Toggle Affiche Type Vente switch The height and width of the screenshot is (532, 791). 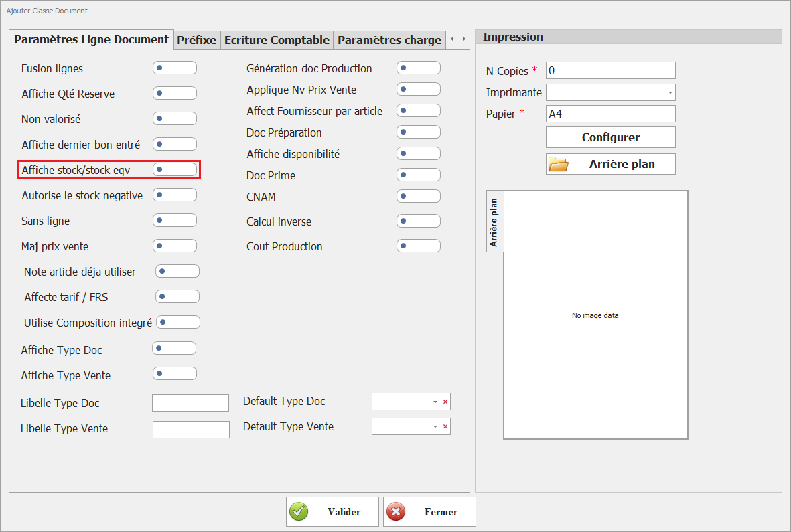pos(175,374)
